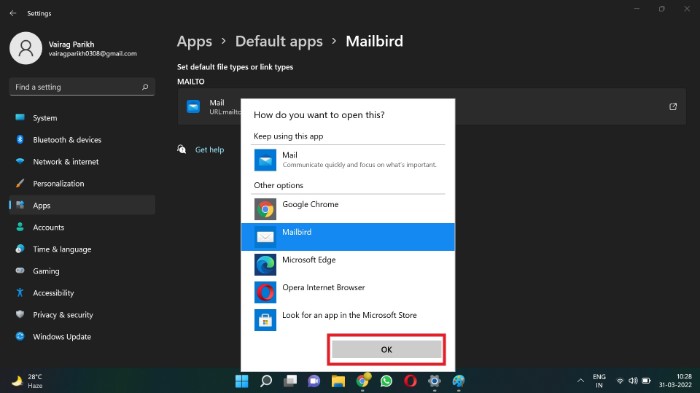The height and width of the screenshot is (393, 700).
Task: Open Time & language settings
Action: point(82,249)
